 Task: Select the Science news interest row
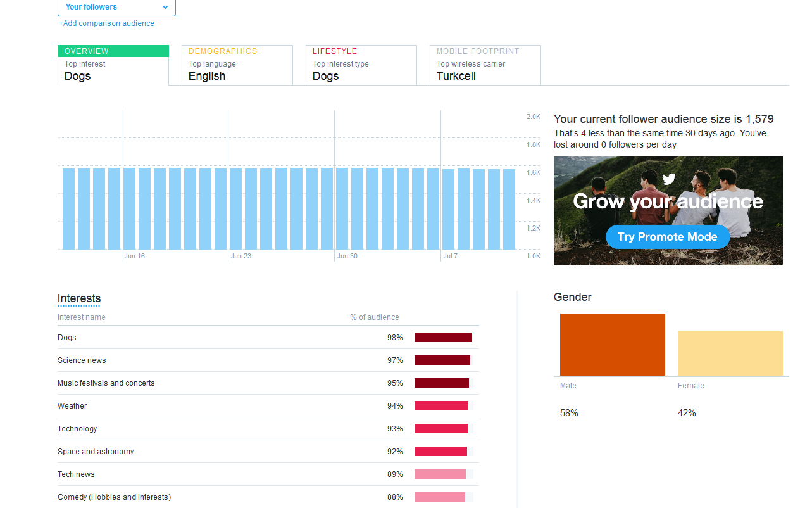click(x=268, y=360)
